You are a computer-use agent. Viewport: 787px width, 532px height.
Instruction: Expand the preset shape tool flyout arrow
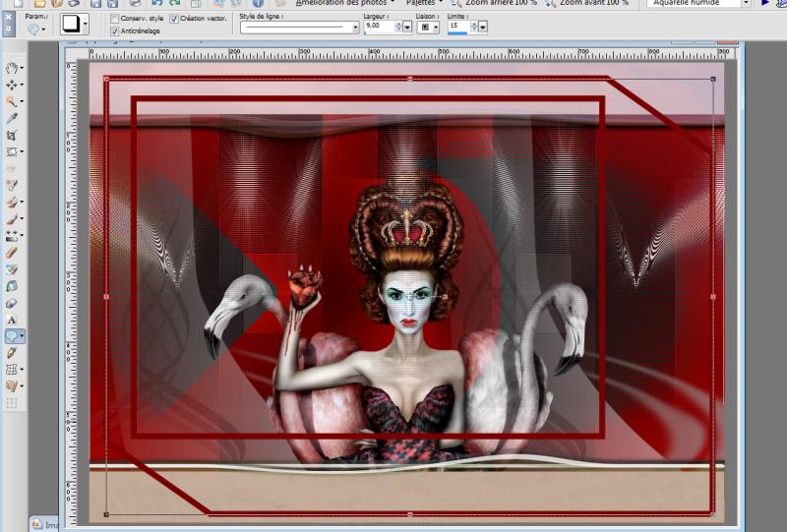coord(22,335)
